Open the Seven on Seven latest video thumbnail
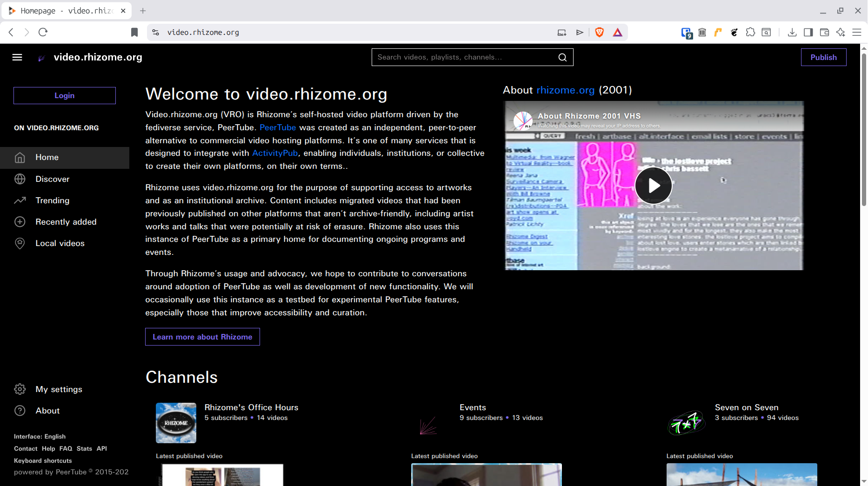 [x=741, y=474]
